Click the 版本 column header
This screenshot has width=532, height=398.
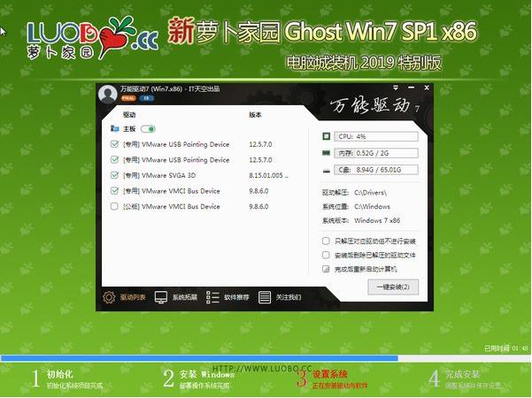click(255, 115)
